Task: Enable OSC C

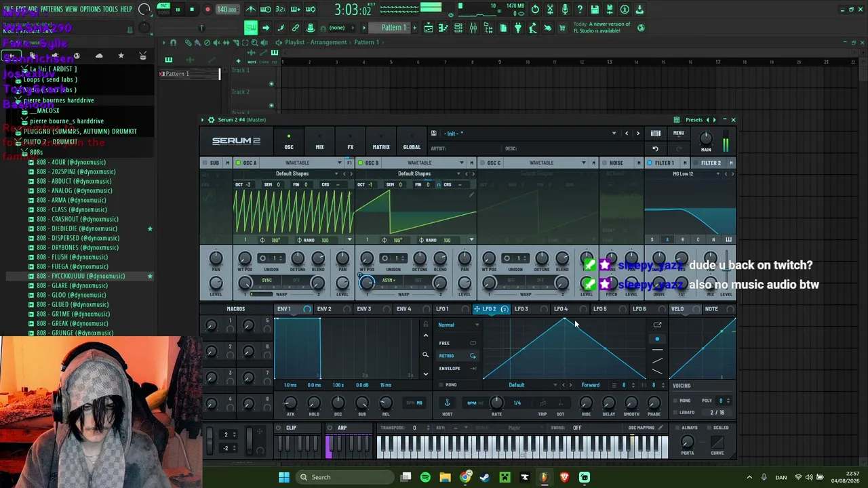Action: click(x=482, y=163)
